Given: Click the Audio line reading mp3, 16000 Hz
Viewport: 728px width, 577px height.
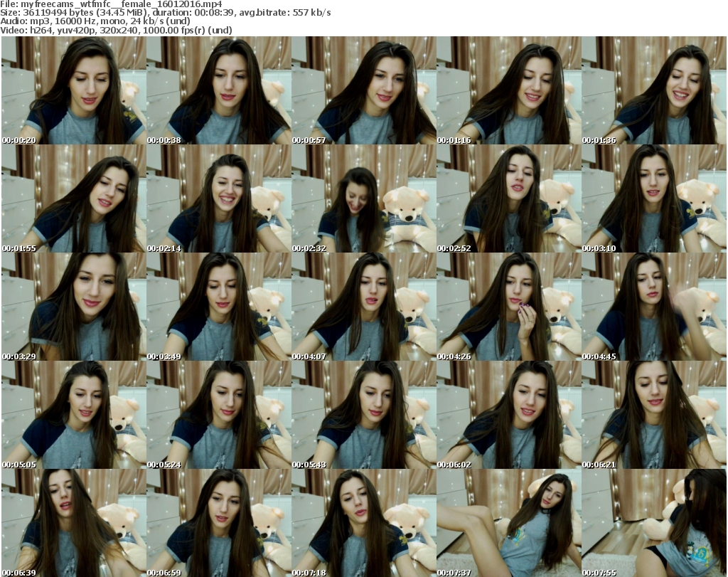Looking at the screenshot, I should pos(96,21).
